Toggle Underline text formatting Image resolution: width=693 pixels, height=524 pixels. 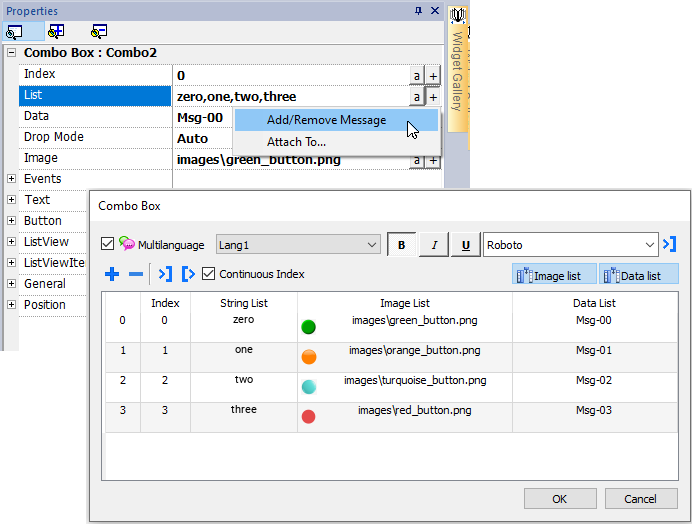pyautogui.click(x=466, y=245)
